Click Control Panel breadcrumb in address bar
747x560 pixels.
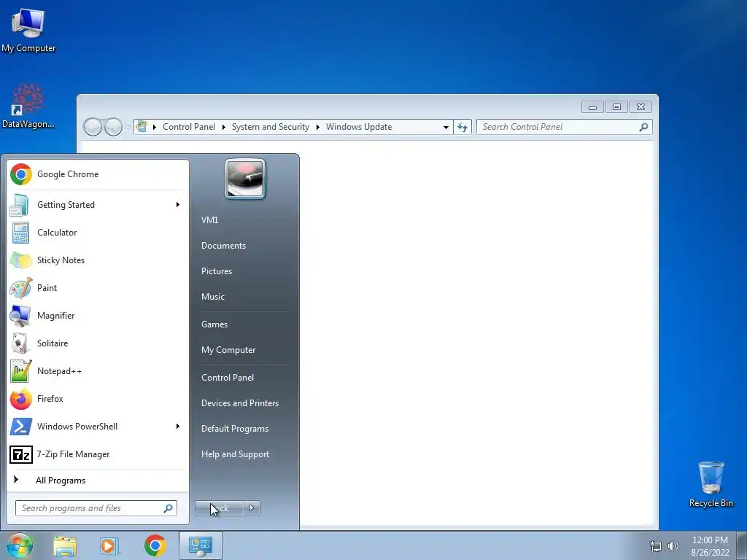189,127
